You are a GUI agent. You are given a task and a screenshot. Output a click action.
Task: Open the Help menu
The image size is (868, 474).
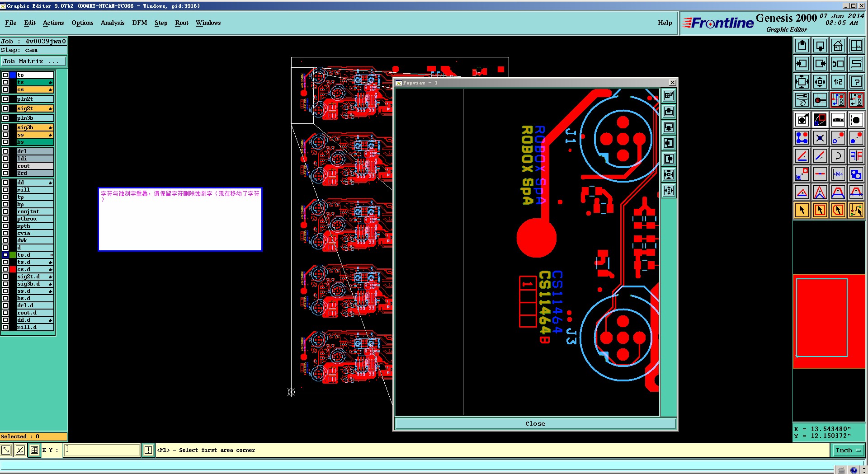pos(665,23)
